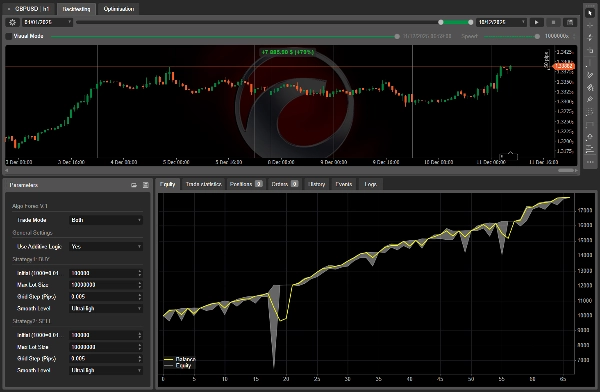Click the green profit label atop the chart

click(287, 52)
